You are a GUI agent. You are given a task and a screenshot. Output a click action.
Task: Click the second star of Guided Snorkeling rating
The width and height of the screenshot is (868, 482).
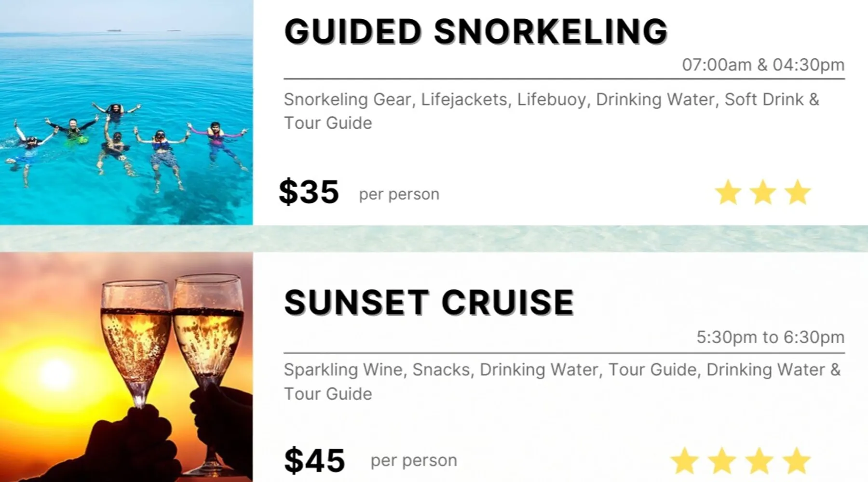pyautogui.click(x=763, y=192)
